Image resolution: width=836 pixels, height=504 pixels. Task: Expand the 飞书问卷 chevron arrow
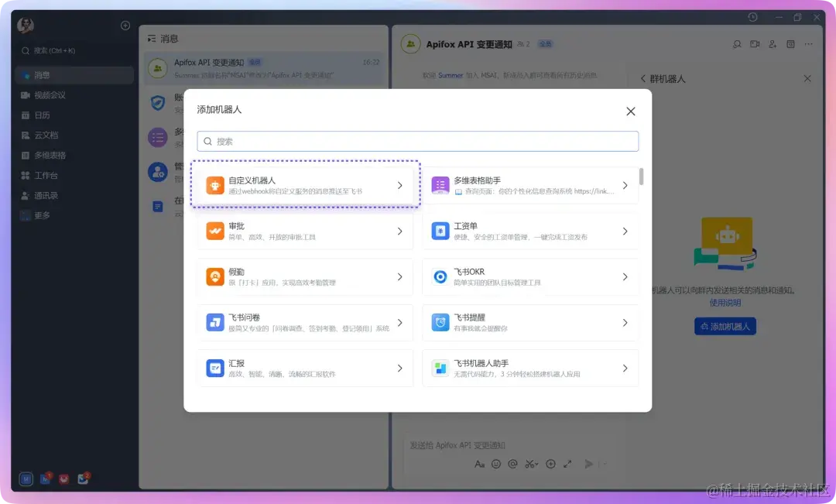(x=400, y=323)
